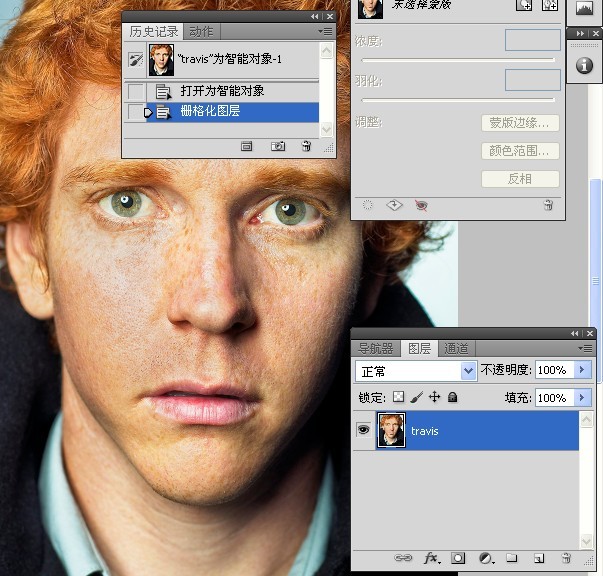Disable or enable mask eye icon
The image size is (603, 576).
[421, 205]
